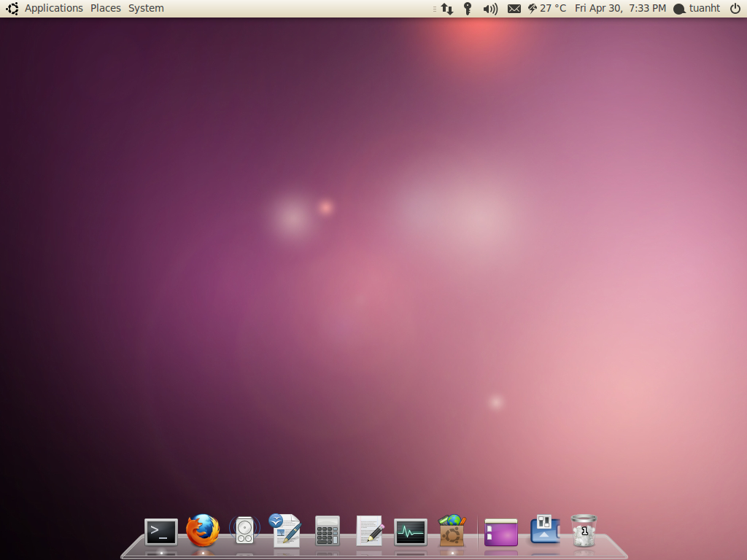747x560 pixels.
Task: Open the Rhythmbox speaker icon in dock
Action: point(244,530)
